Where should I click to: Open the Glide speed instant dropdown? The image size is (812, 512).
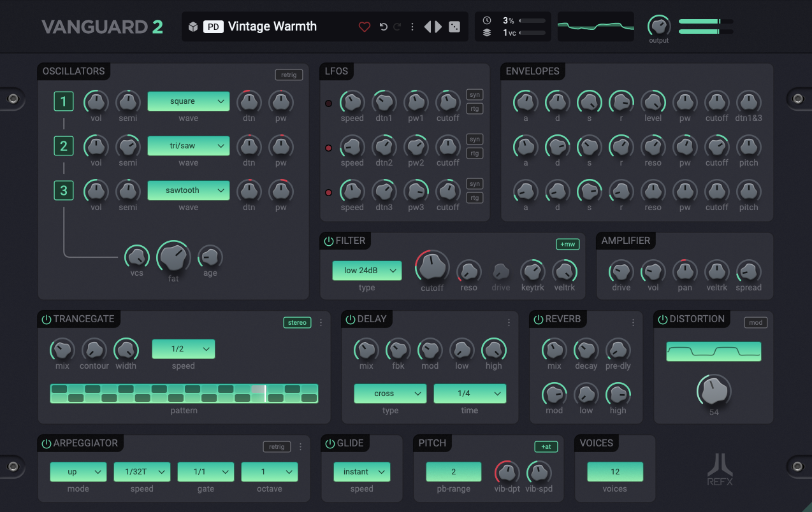pyautogui.click(x=362, y=472)
